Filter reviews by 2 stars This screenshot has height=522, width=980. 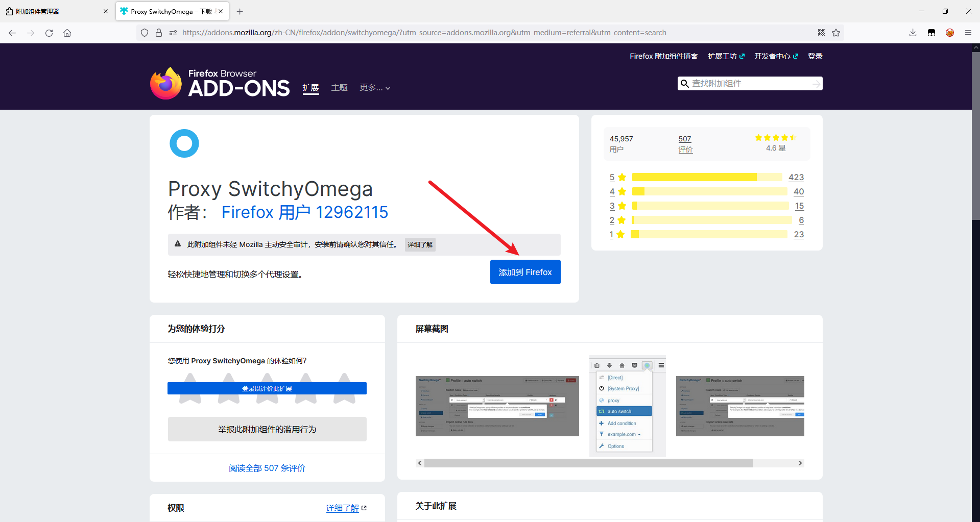(617, 220)
